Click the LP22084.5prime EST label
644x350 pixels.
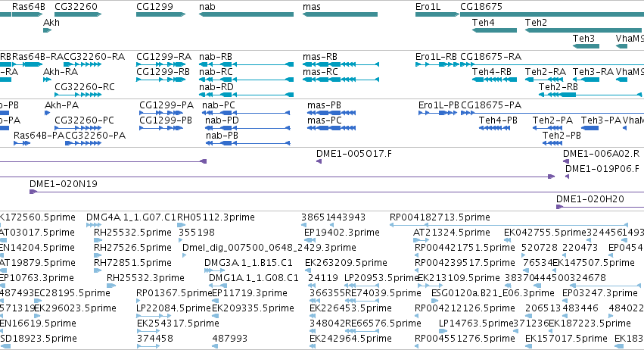(x=173, y=308)
